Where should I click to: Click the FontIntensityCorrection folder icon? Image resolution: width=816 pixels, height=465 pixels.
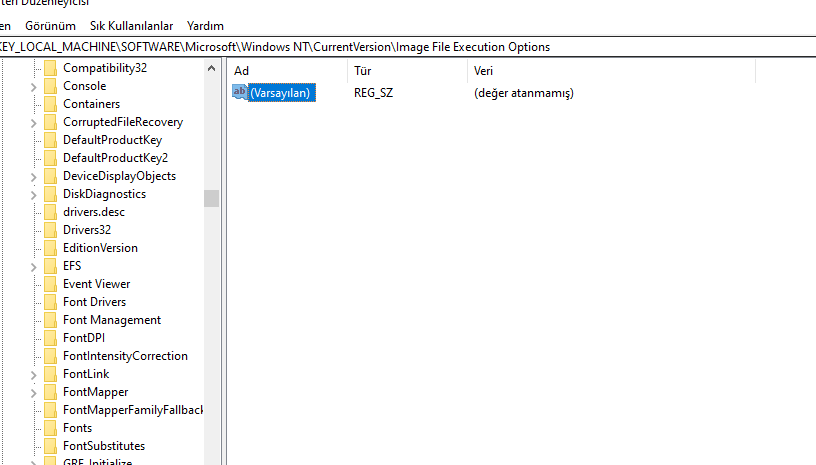tap(50, 356)
